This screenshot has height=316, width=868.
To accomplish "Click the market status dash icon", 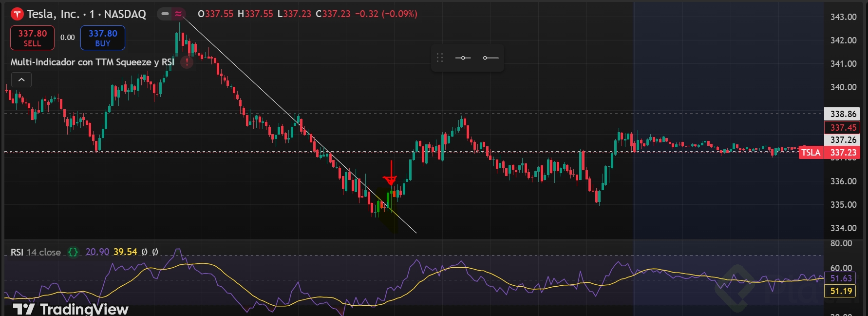I will pos(165,14).
